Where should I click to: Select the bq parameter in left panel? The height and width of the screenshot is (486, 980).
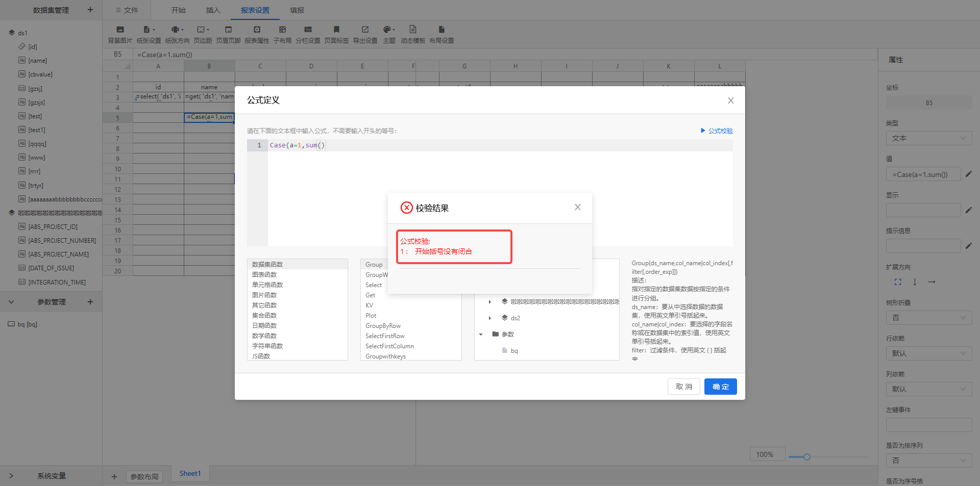pos(27,324)
